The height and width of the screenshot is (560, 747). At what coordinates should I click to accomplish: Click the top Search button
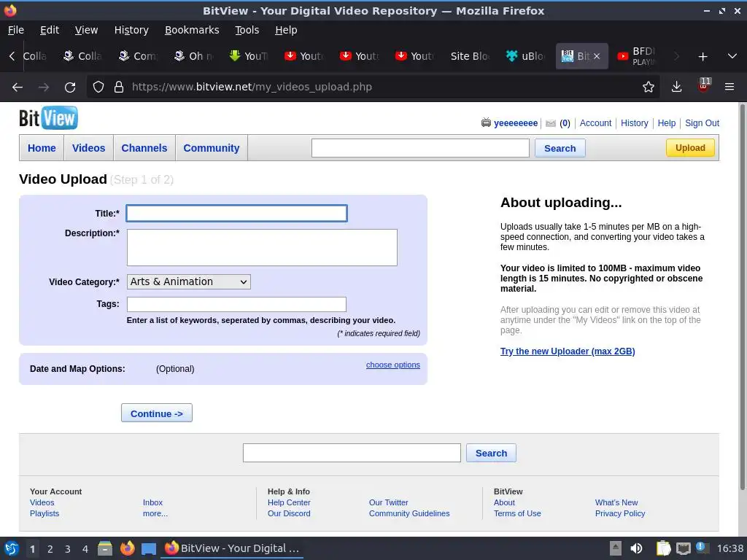click(x=560, y=148)
